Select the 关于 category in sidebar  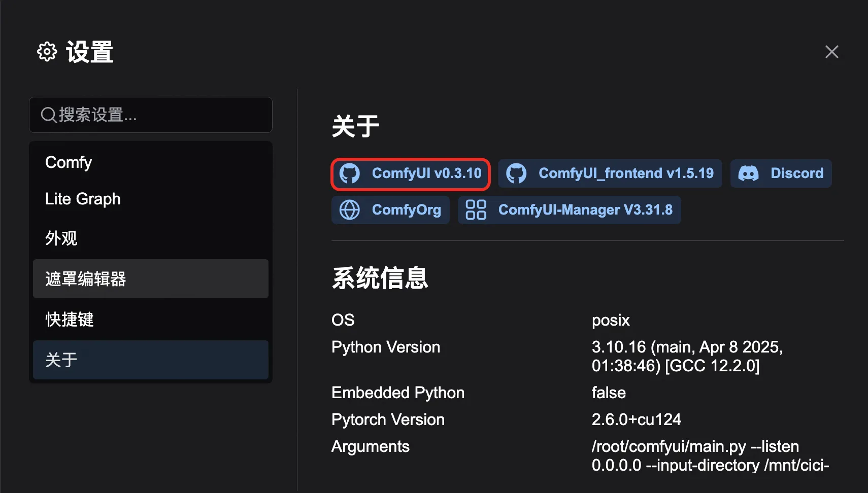click(x=151, y=360)
